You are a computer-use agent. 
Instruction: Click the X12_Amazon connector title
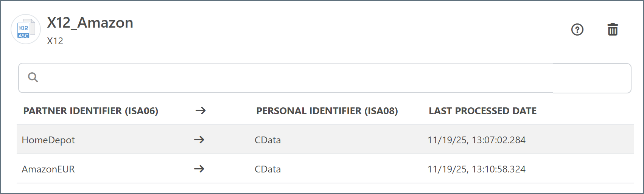(90, 23)
